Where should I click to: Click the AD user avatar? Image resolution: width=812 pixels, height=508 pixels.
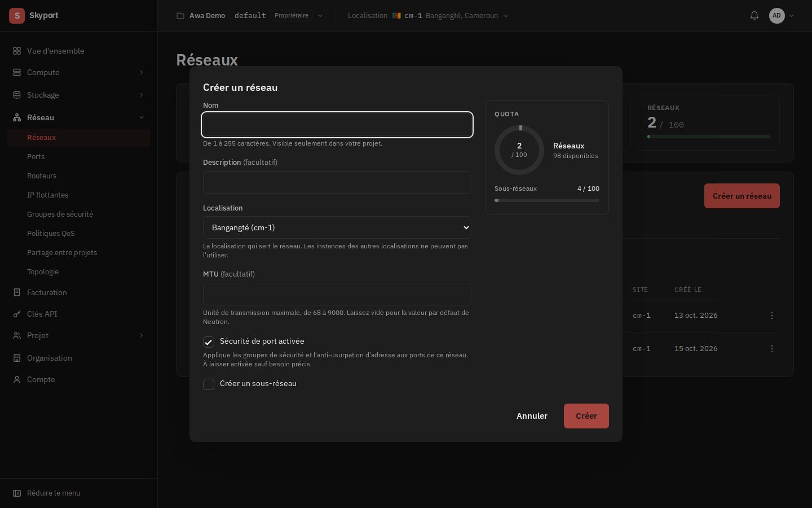click(776, 16)
